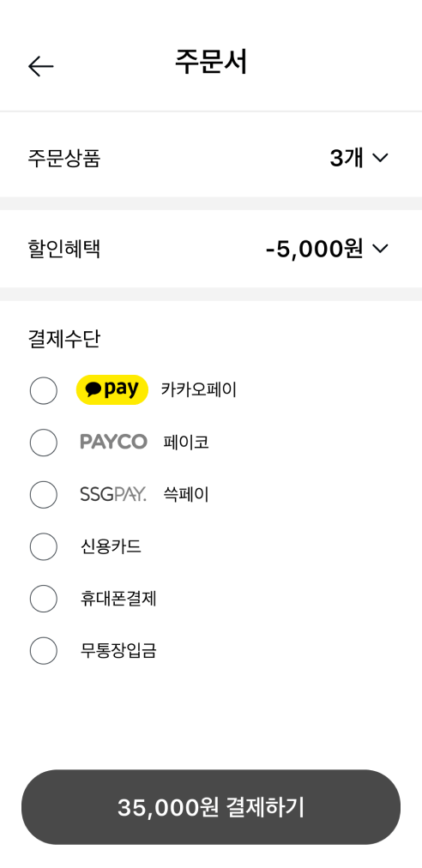Screen dimensions: 422x868
Task: Tap the 신용카드 text label
Action: [x=111, y=546]
